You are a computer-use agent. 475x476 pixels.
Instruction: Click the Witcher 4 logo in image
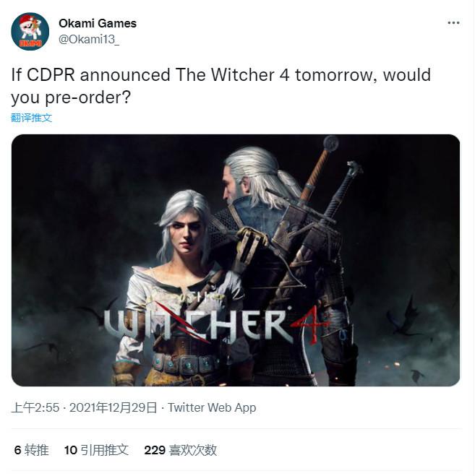[x=215, y=324]
